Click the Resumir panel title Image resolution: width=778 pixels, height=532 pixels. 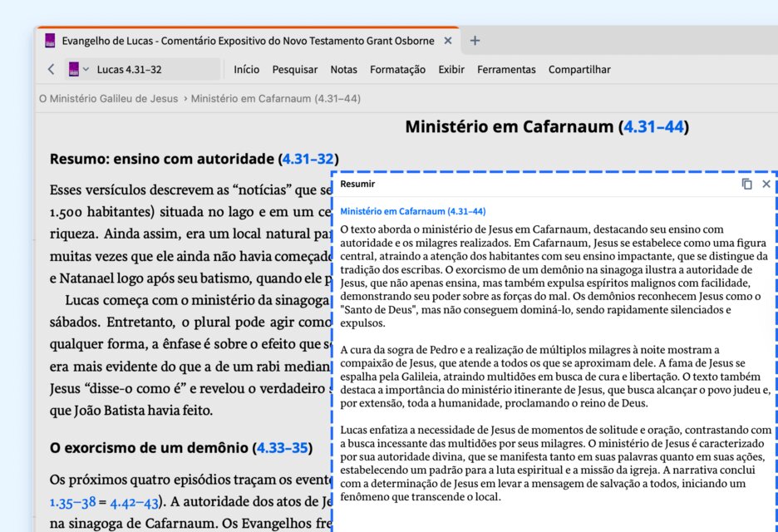point(357,184)
